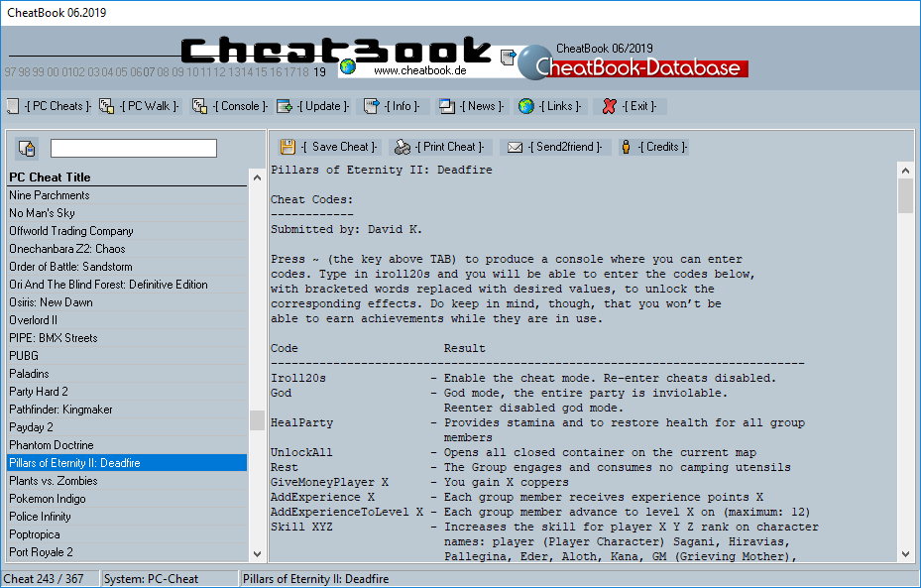921x588 pixels.
Task: Click the clipboard icon beside the search box
Action: click(x=27, y=147)
